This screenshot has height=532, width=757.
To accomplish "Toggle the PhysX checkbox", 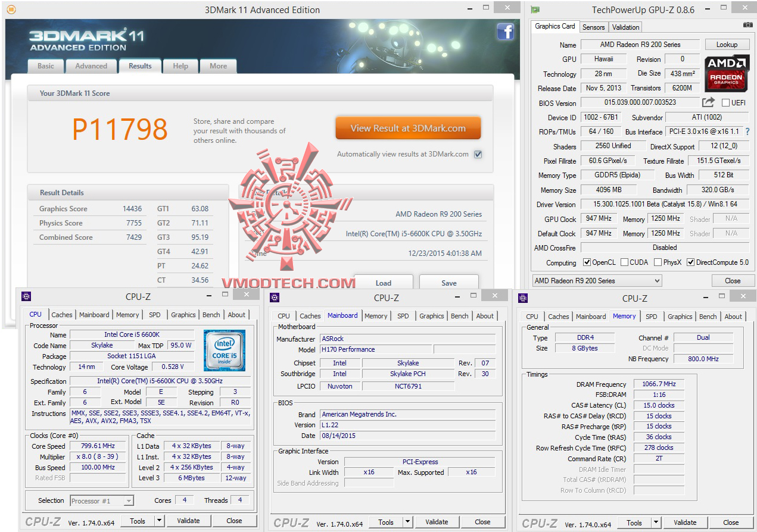I will (x=658, y=262).
